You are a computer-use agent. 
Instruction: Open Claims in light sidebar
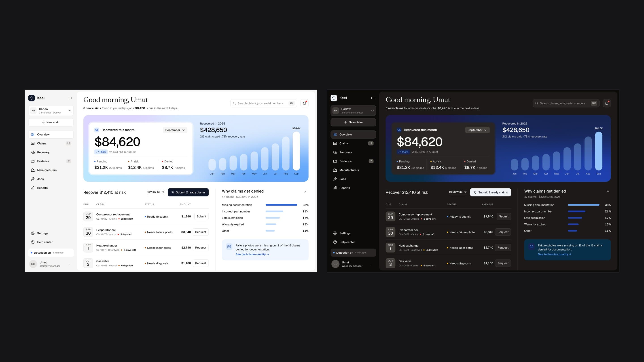click(x=51, y=143)
